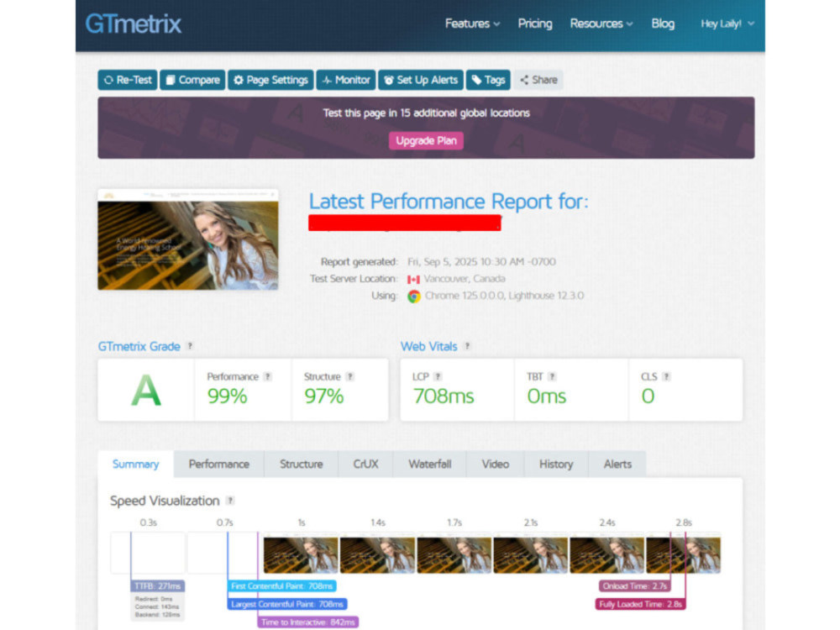The image size is (840, 630).
Task: Expand the Resources dropdown menu
Action: pyautogui.click(x=601, y=24)
